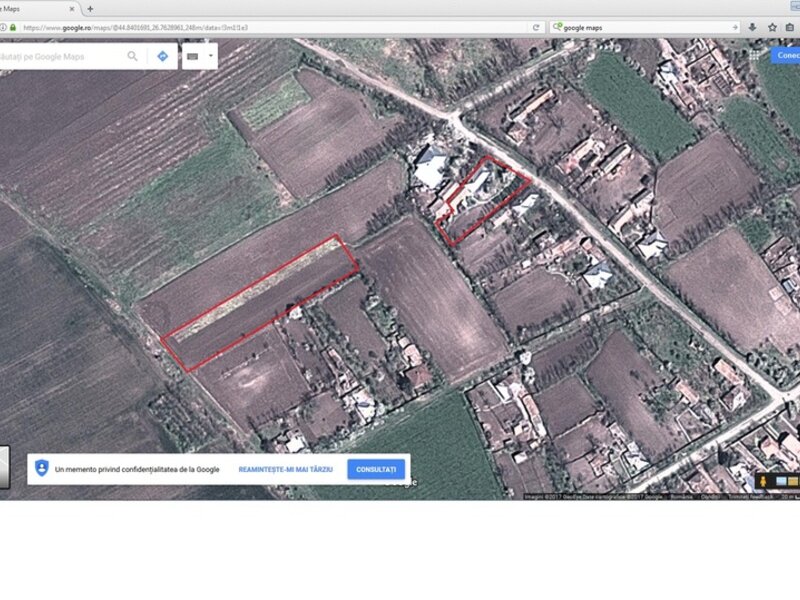Image resolution: width=800 pixels, height=600 pixels.
Task: Click the blue Conectați sign-in button
Action: pos(788,55)
